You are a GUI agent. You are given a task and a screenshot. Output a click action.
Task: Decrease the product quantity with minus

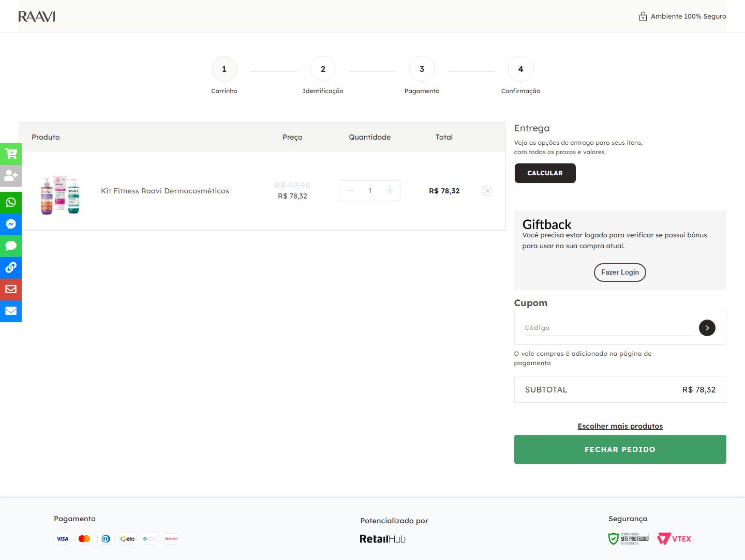point(350,191)
